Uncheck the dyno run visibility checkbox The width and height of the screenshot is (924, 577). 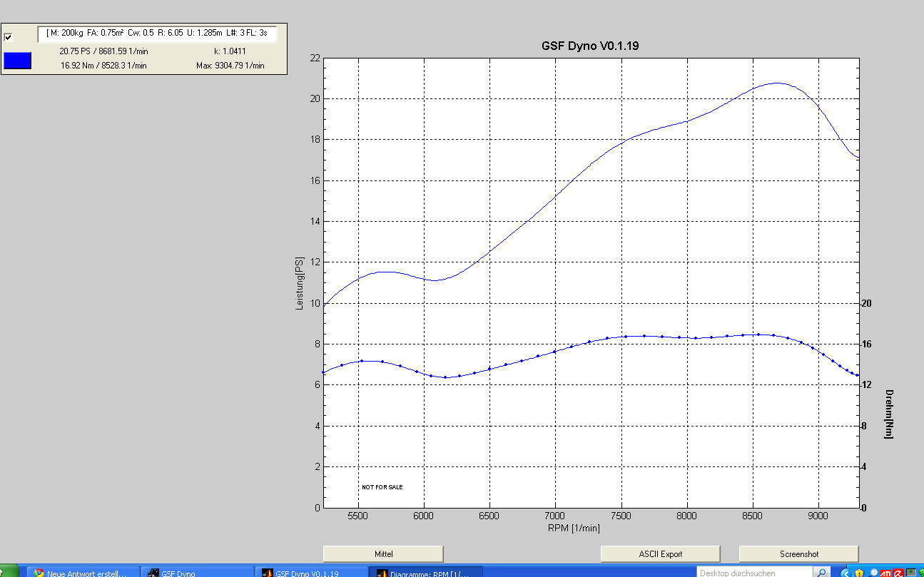(x=9, y=37)
